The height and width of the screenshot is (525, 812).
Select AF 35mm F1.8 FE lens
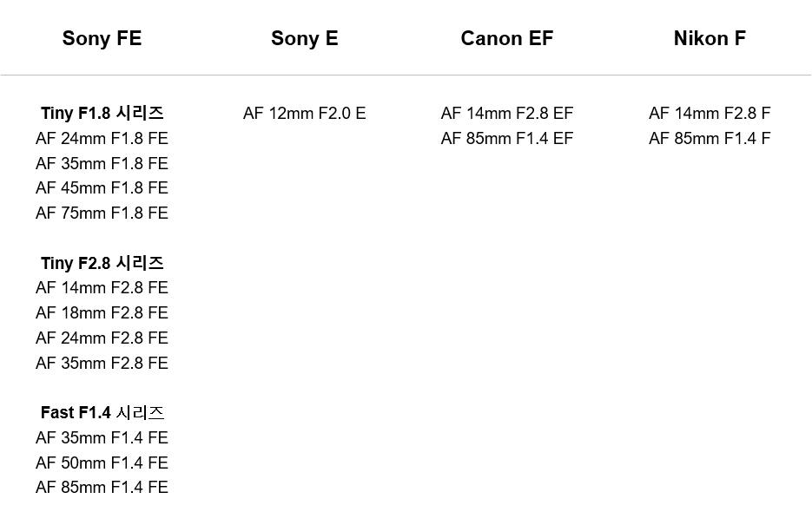pos(102,163)
